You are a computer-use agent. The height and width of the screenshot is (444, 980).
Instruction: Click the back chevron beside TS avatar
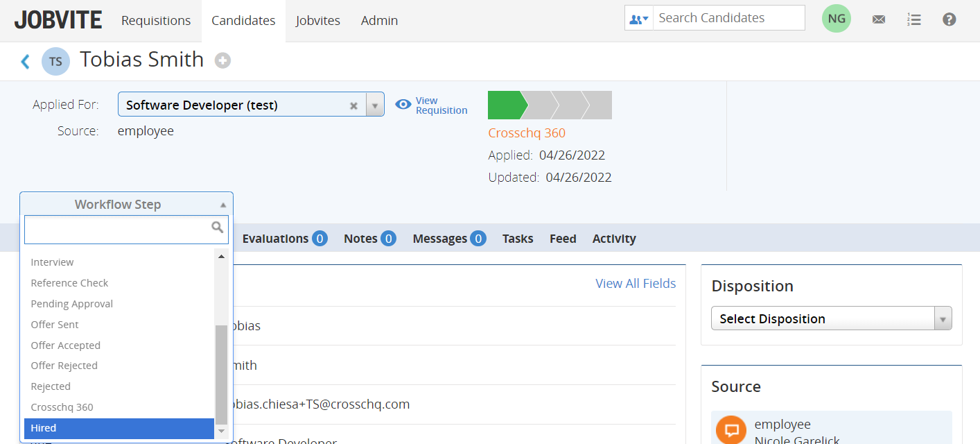point(25,61)
